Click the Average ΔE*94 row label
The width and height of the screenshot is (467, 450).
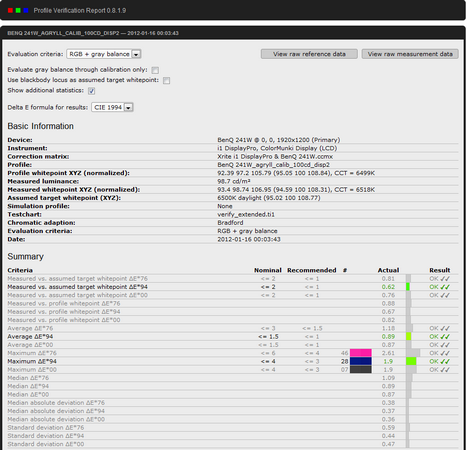click(30, 337)
